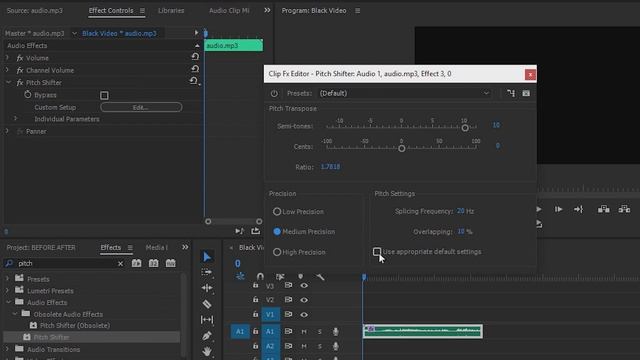The width and height of the screenshot is (640, 360).
Task: Expand the Presets folder in Effects
Action: pyautogui.click(x=7, y=279)
